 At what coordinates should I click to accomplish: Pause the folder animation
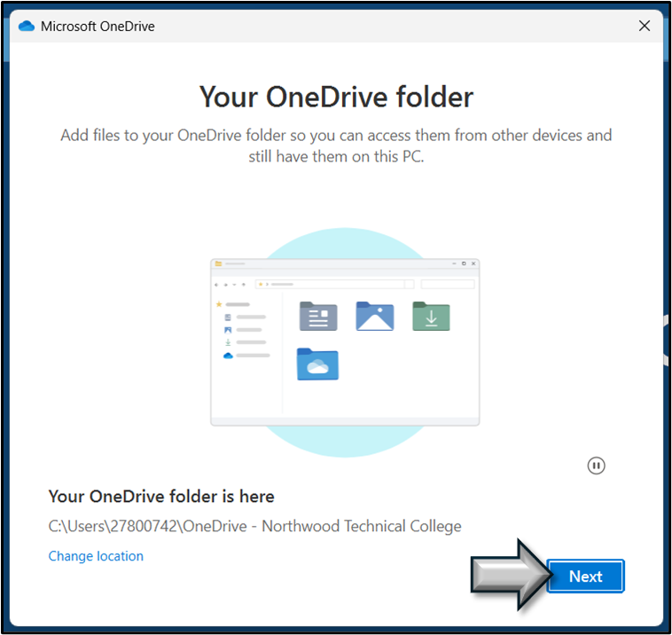click(x=596, y=466)
